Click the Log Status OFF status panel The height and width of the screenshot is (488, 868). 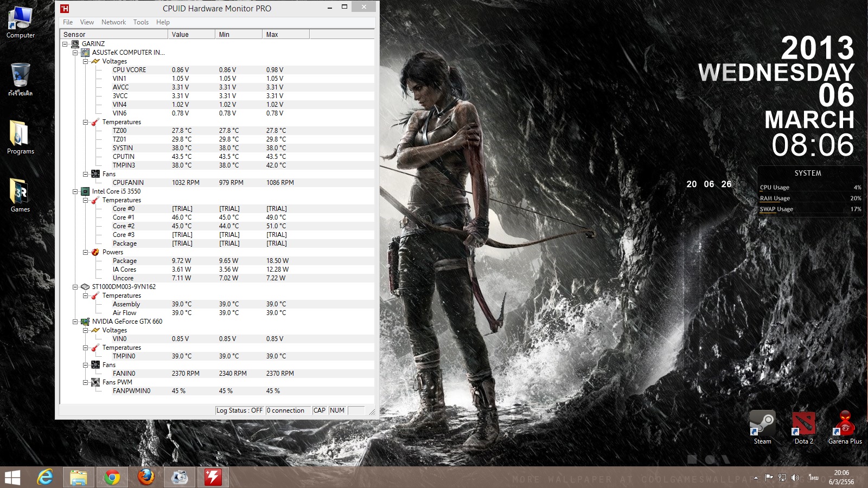[239, 410]
